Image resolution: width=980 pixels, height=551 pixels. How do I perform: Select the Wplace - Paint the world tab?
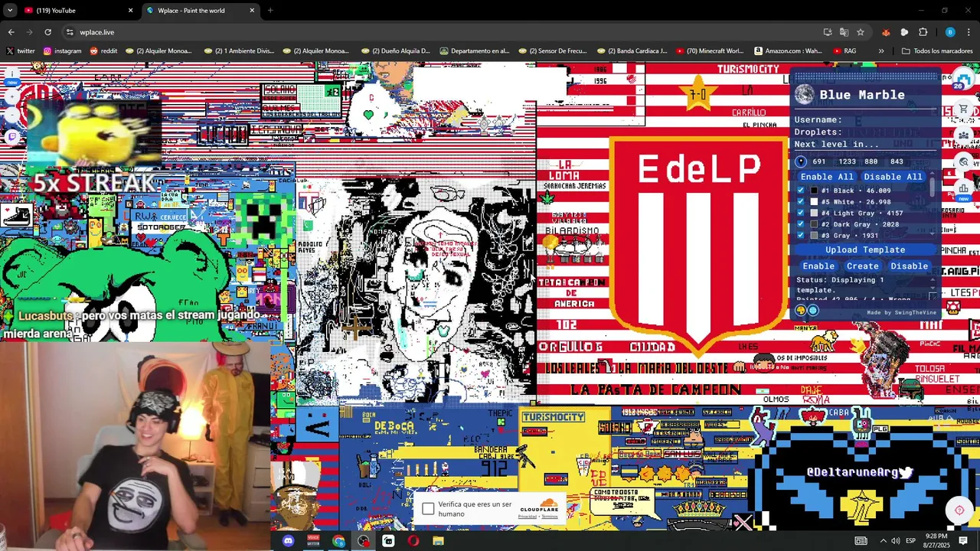(x=201, y=11)
